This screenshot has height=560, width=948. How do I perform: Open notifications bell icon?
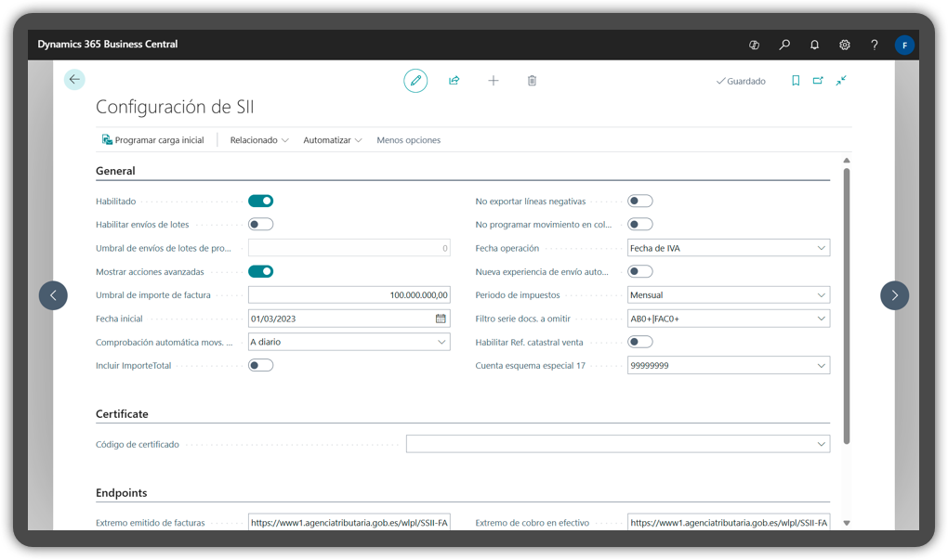pyautogui.click(x=814, y=45)
